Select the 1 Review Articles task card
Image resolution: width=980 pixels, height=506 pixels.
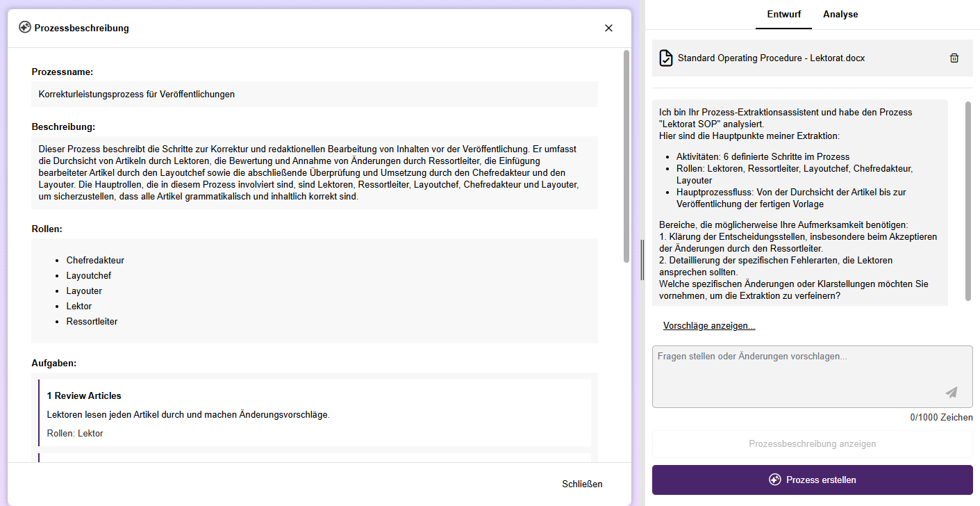point(315,413)
